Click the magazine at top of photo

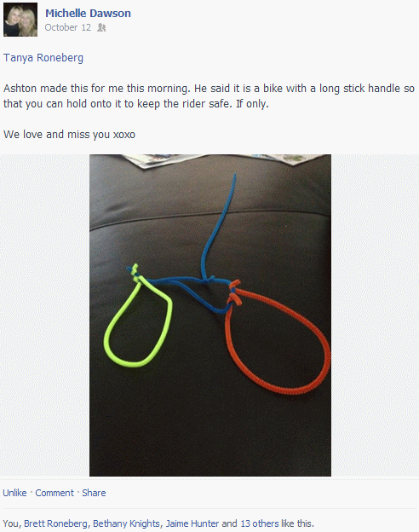(x=224, y=159)
